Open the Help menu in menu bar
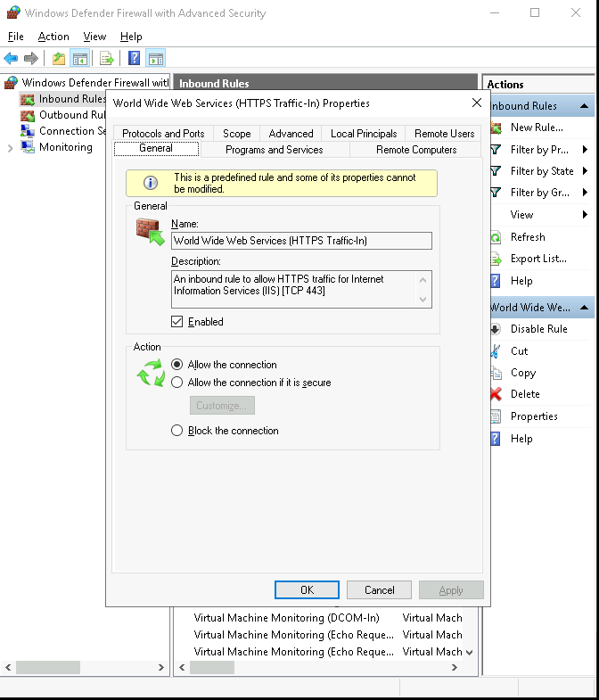599x700 pixels. pyautogui.click(x=131, y=37)
